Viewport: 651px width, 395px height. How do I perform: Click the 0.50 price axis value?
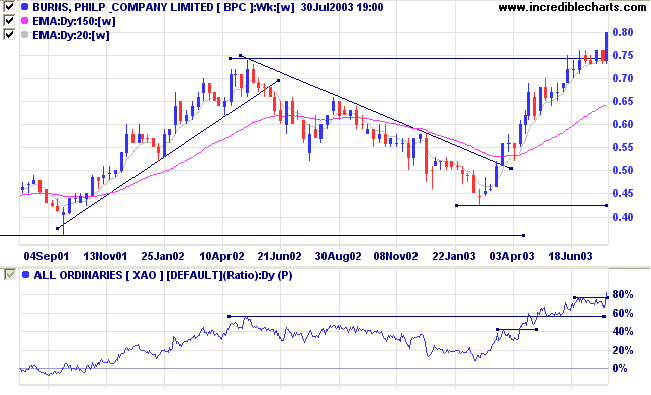coord(623,170)
